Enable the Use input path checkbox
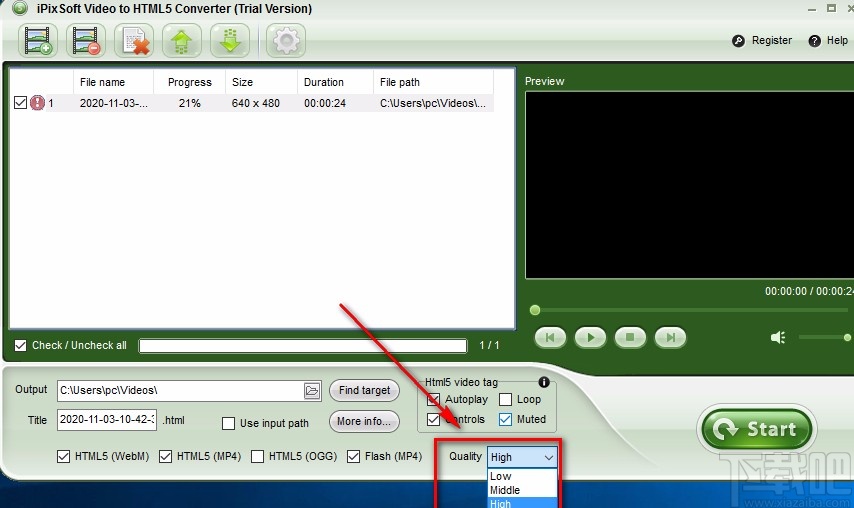Viewport: 854px width, 508px height. coord(229,423)
